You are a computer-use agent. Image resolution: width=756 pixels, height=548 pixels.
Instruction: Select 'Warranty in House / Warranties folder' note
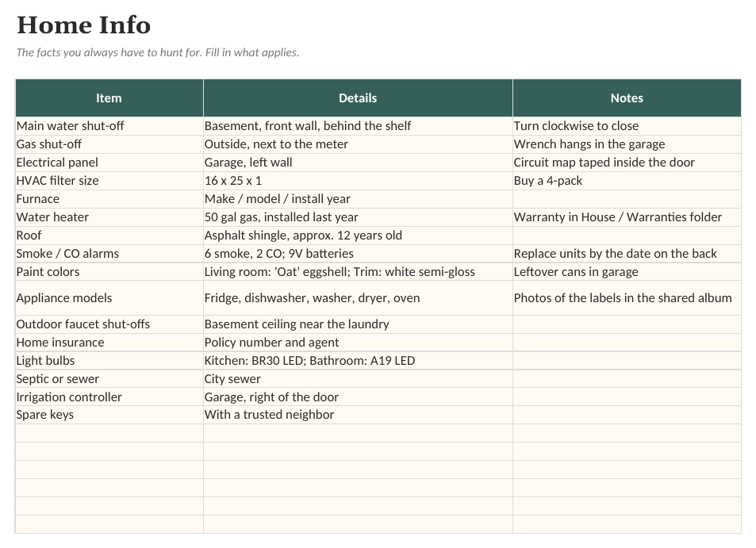(627, 218)
